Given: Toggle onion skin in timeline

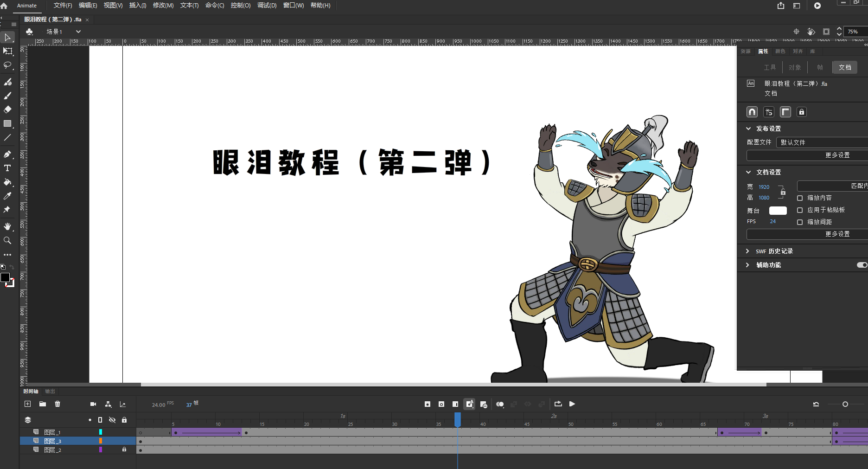Looking at the screenshot, I should click(500, 404).
